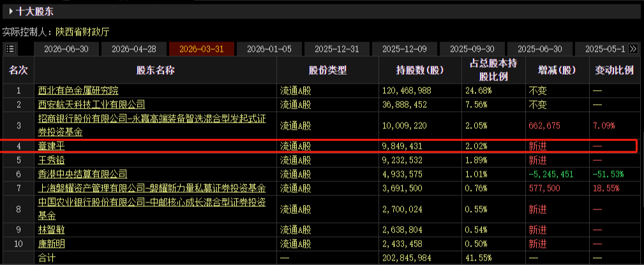Switch to the 2026-06-30 date tab
Image resolution: width=644 pixels, height=265 pixels.
click(x=66, y=49)
